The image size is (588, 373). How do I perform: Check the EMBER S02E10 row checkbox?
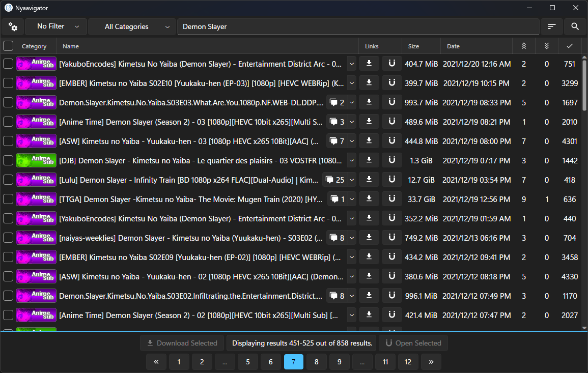[8, 83]
